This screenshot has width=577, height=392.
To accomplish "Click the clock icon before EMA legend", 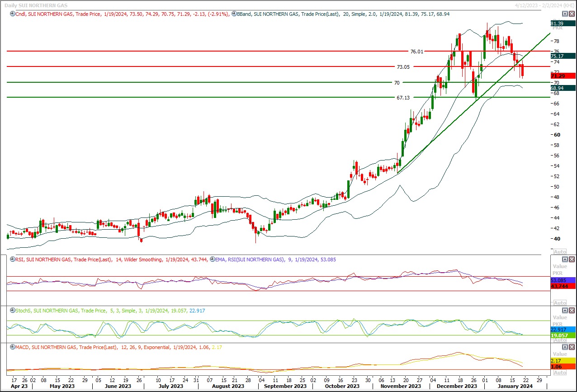I will [x=213, y=260].
